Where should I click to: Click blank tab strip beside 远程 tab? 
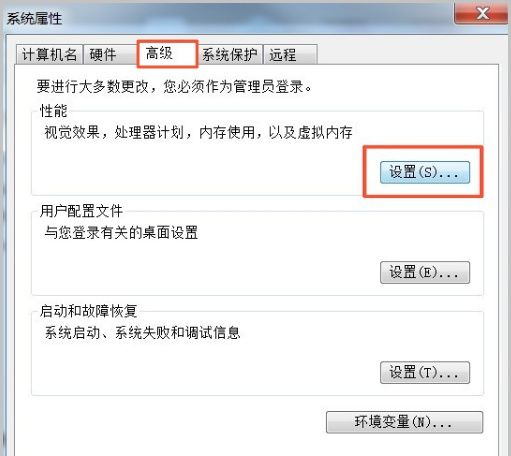pos(407,54)
